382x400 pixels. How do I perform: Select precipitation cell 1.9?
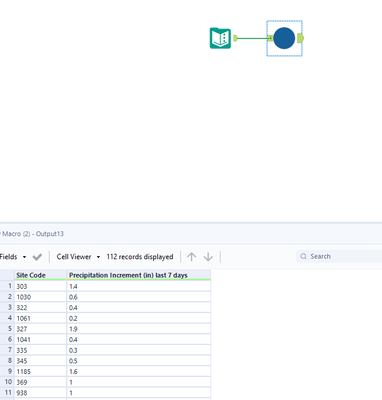point(139,329)
